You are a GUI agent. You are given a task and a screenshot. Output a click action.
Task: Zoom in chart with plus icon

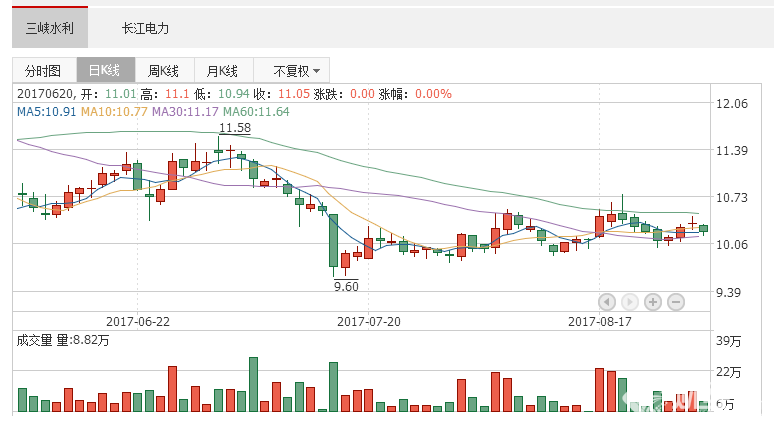click(x=653, y=302)
